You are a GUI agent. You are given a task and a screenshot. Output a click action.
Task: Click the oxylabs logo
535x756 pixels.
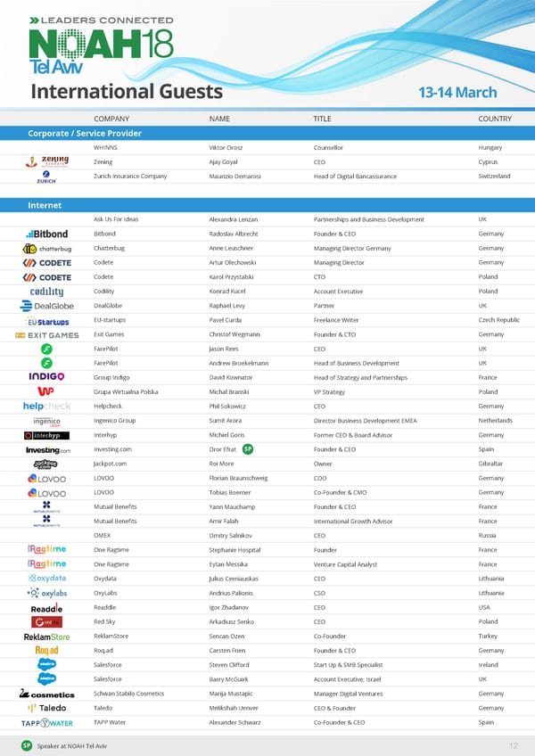[46, 593]
